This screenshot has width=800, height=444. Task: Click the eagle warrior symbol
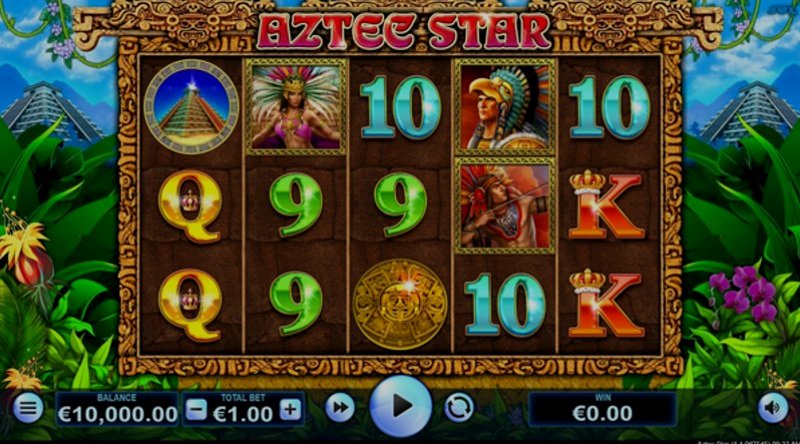click(x=505, y=106)
